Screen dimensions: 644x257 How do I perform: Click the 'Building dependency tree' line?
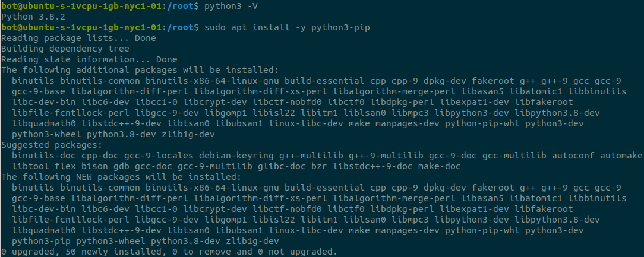point(65,49)
